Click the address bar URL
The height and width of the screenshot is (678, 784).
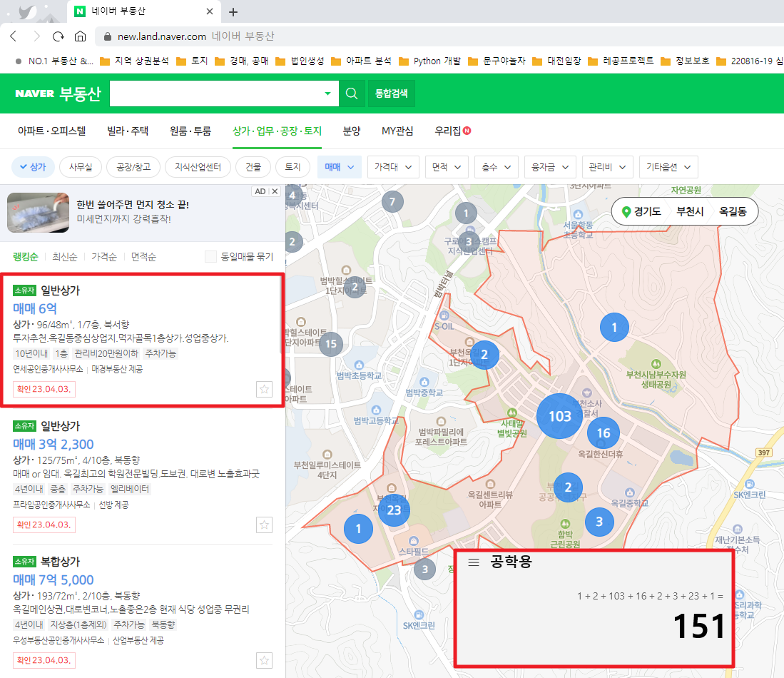[162, 36]
